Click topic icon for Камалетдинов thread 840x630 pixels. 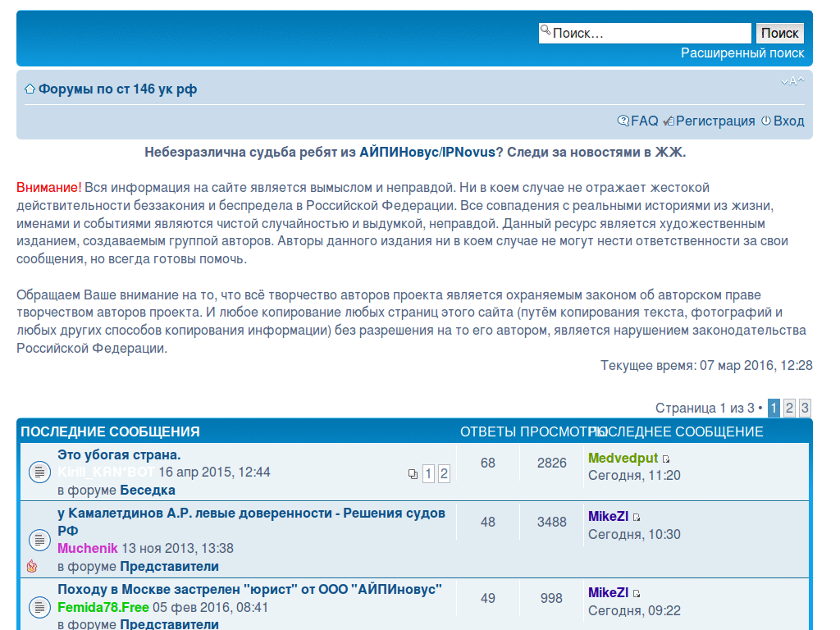coord(39,540)
